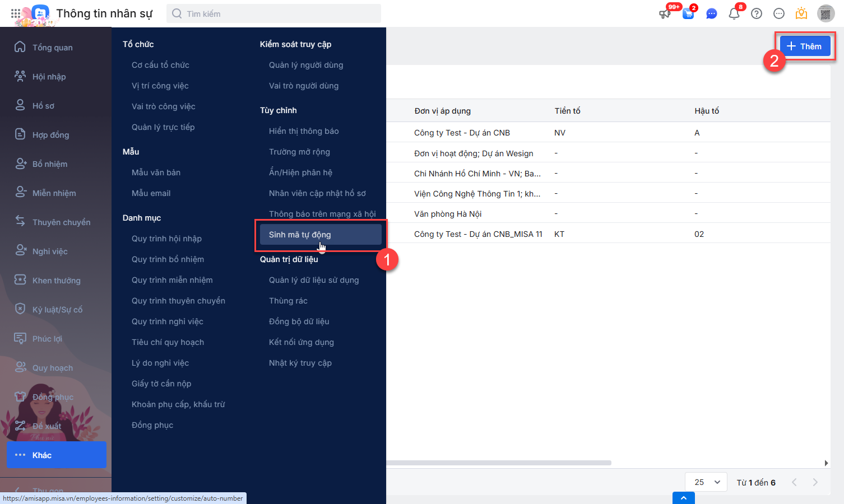Click the Hồ sơ profile icon
Viewport: 844px width, 504px height.
coord(20,105)
